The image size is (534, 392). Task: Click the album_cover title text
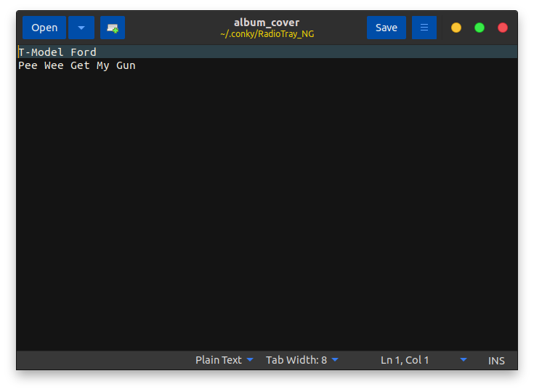(x=267, y=23)
